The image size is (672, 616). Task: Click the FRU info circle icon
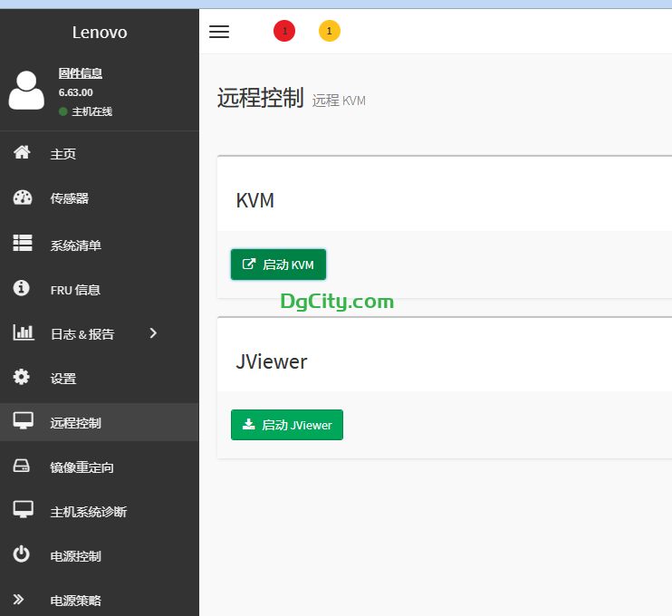click(22, 288)
